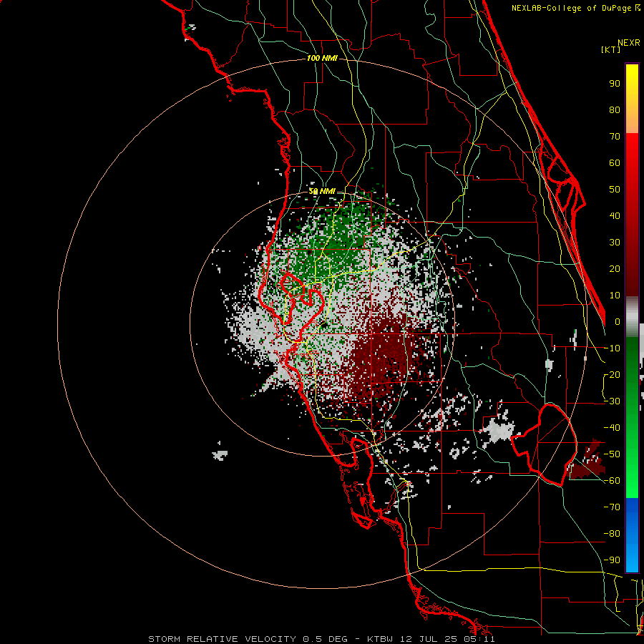
Task: Click the NEXLAB-College of DuPage title text
Action: [x=575, y=8]
